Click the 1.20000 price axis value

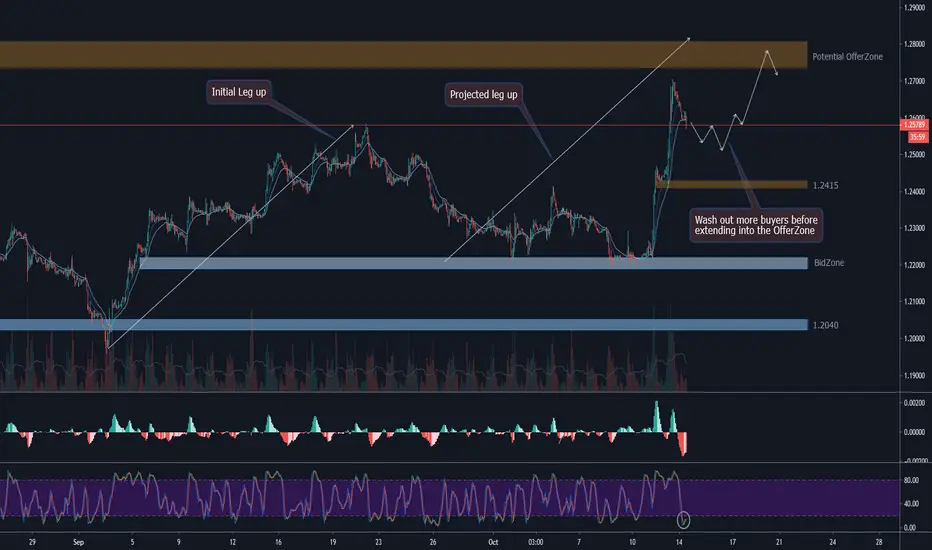click(914, 339)
